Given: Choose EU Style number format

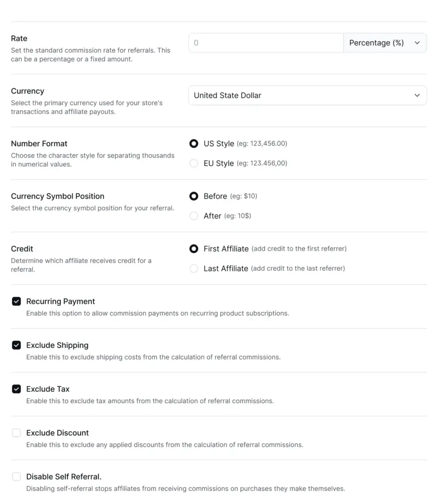Looking at the screenshot, I should click(194, 163).
